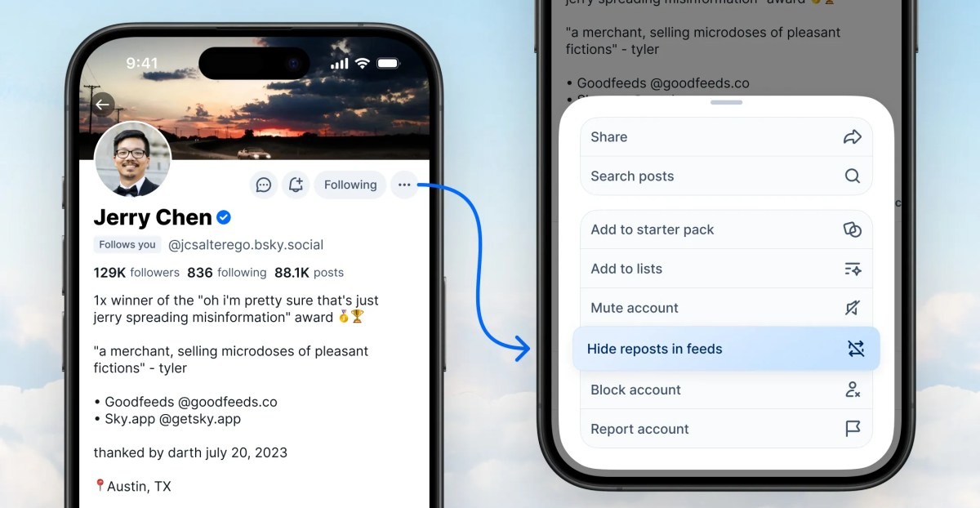Click the search magnifier icon
This screenshot has height=508, width=980.
(x=853, y=176)
